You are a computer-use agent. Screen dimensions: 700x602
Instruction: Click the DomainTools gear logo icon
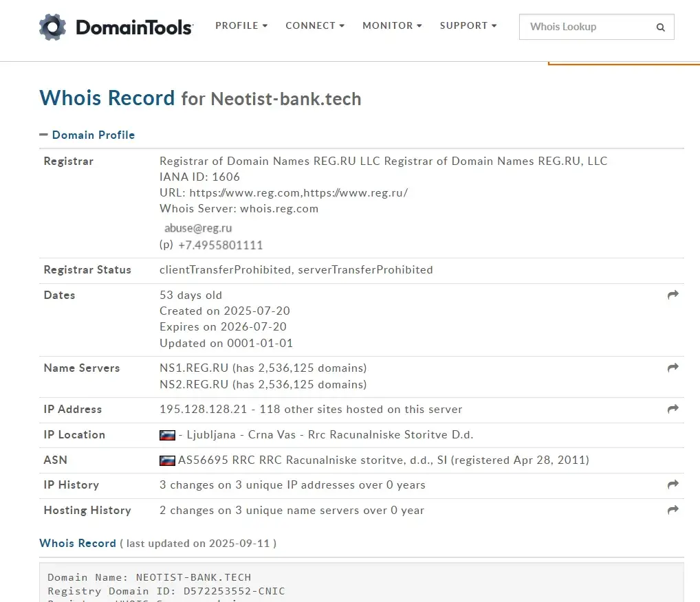[52, 27]
